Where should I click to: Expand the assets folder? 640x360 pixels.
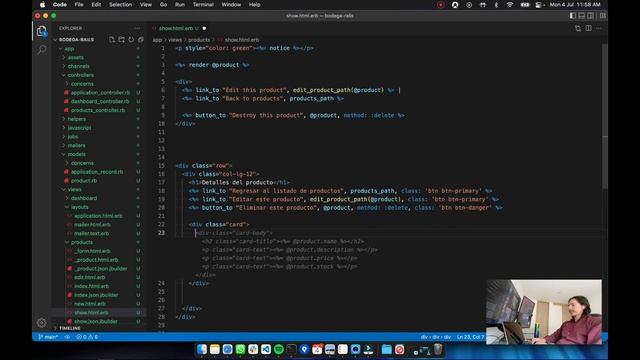76,58
